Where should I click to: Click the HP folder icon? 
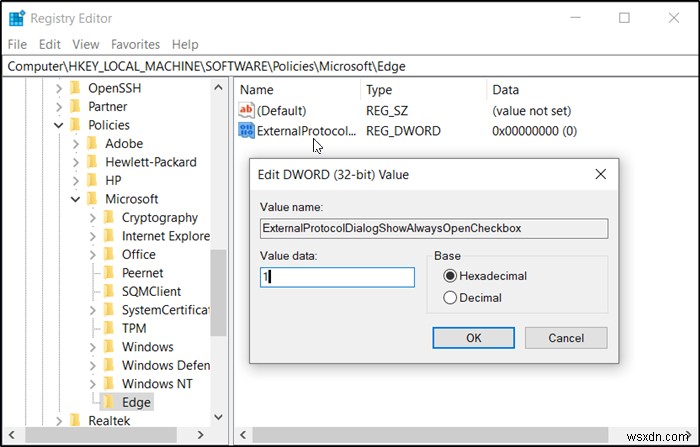pos(92,180)
